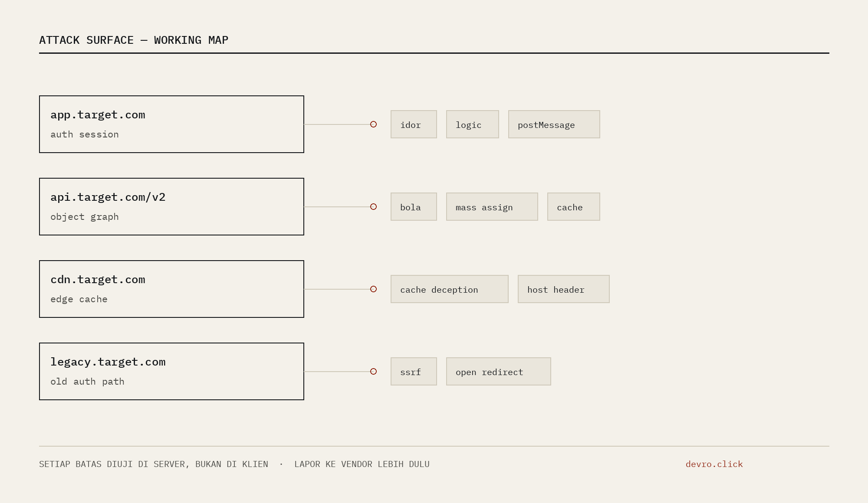Click the connector node for api.target.com/v2
This screenshot has height=503, width=868.
pyautogui.click(x=373, y=207)
